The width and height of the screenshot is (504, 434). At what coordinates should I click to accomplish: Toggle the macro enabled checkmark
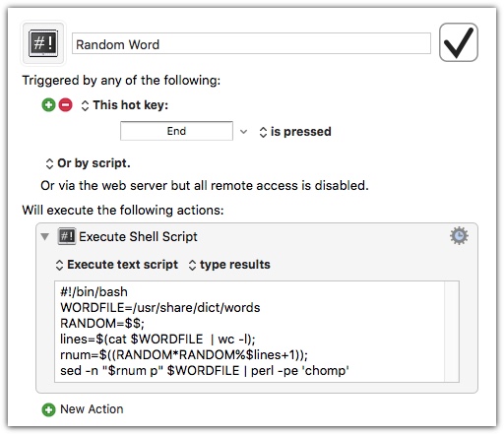click(458, 42)
